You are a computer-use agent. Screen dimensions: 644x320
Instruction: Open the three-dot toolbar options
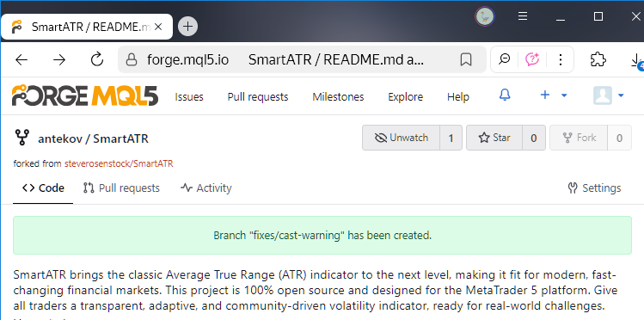pyautogui.click(x=561, y=60)
